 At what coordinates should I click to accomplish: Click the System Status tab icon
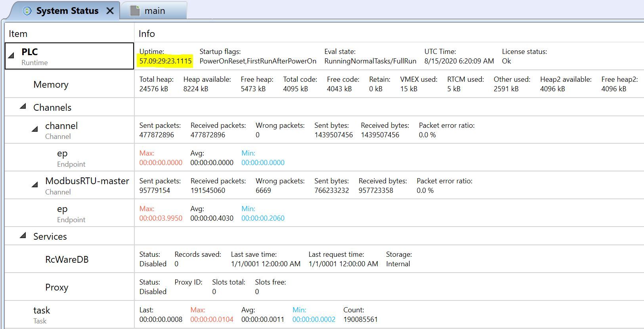pos(27,11)
